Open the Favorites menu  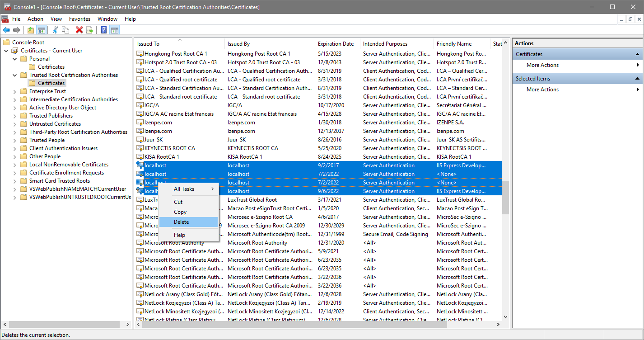[79, 19]
